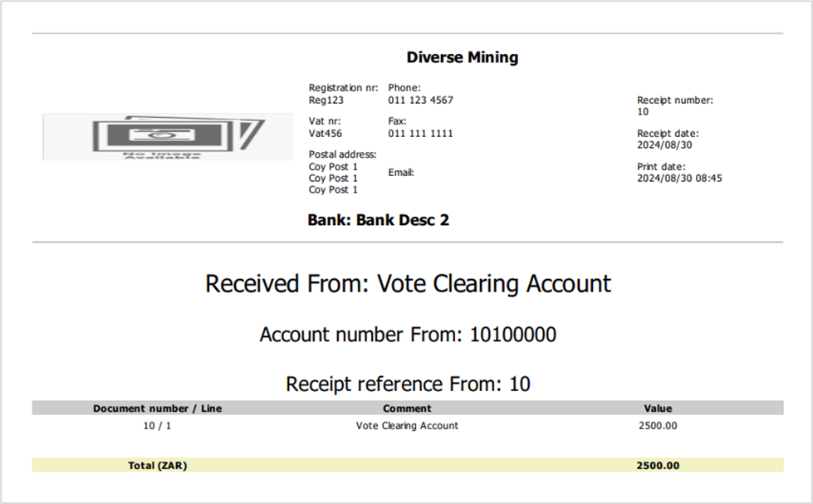
Task: Click the Diverse Mining company title
Action: [462, 57]
